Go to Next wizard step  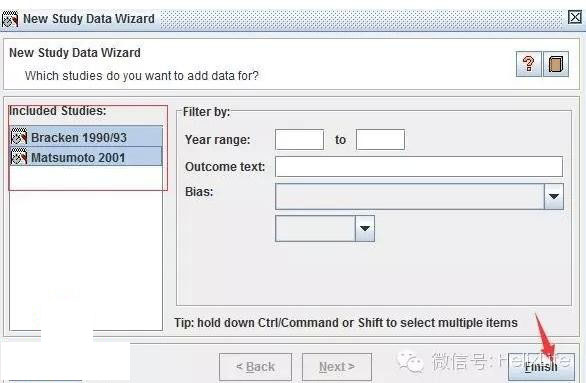337,367
